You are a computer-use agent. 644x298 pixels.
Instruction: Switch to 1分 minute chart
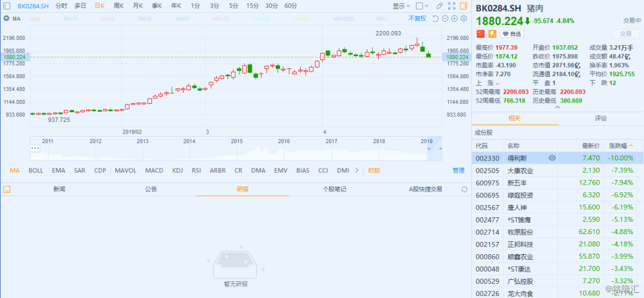196,6
